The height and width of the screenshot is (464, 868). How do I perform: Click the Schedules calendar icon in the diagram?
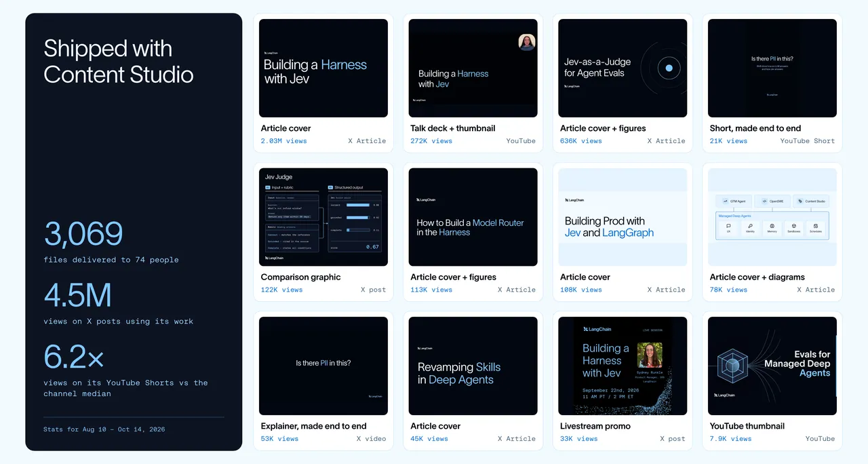[x=816, y=226]
